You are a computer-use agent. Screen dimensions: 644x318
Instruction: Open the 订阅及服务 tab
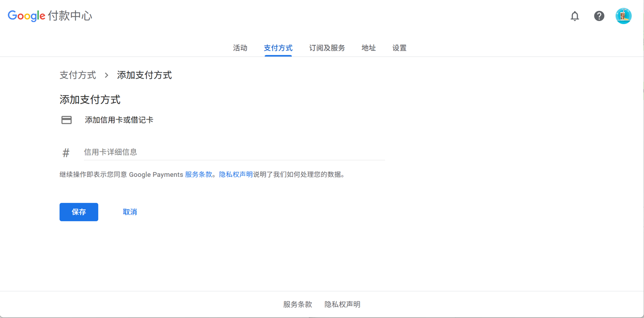(x=327, y=47)
